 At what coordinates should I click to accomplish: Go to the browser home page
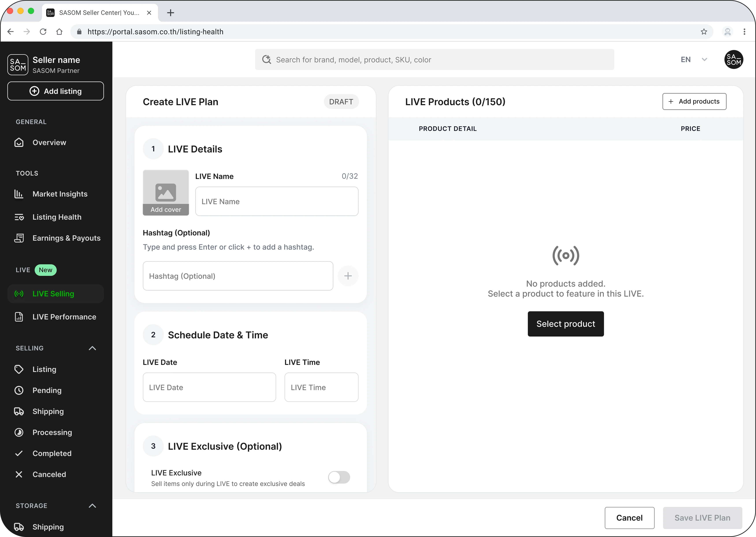59,32
